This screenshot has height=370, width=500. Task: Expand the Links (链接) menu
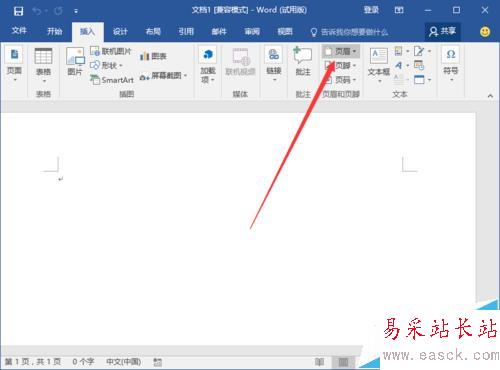[274, 65]
